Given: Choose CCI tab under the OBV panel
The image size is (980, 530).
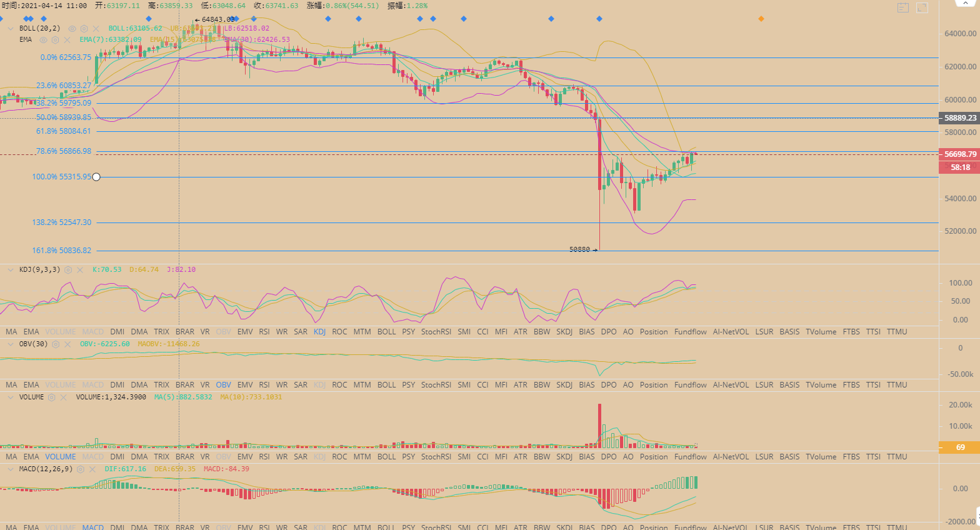Looking at the screenshot, I should click(x=482, y=385).
